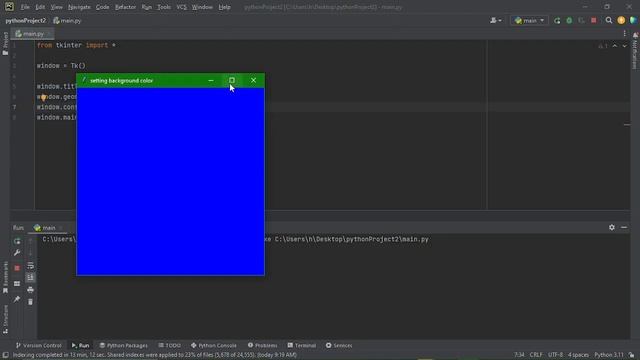Clear the console with the trash icon
640x360 pixels.
[30, 302]
